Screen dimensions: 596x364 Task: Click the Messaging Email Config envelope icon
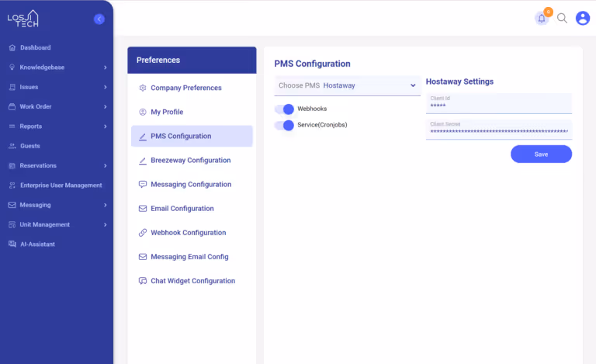coord(143,257)
